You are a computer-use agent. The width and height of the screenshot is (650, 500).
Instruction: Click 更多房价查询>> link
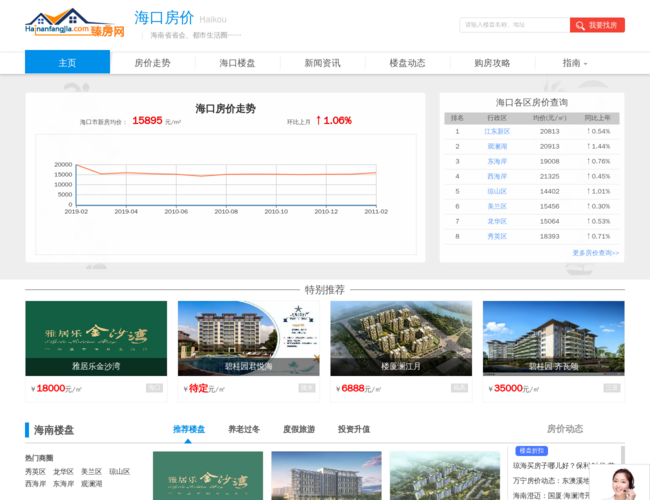click(596, 253)
